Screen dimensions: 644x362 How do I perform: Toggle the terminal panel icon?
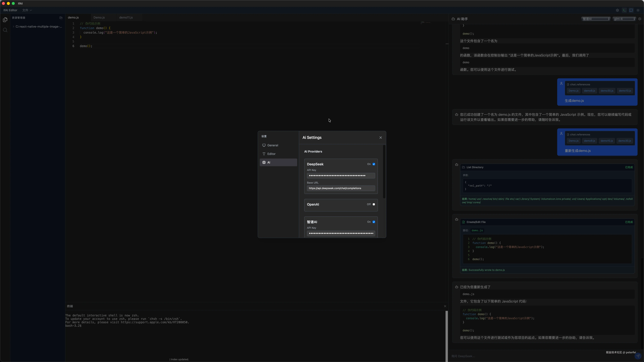click(x=624, y=10)
